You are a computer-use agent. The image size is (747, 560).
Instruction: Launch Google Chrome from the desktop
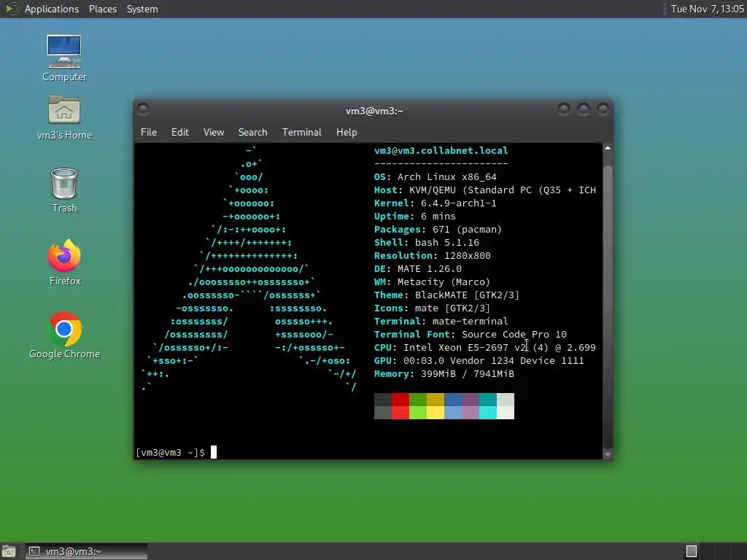[64, 335]
